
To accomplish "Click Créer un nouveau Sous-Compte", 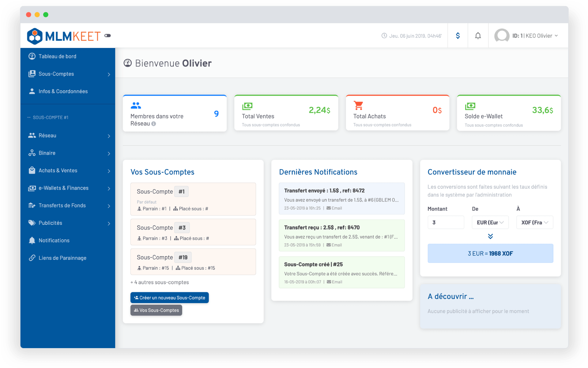I will pos(169,297).
